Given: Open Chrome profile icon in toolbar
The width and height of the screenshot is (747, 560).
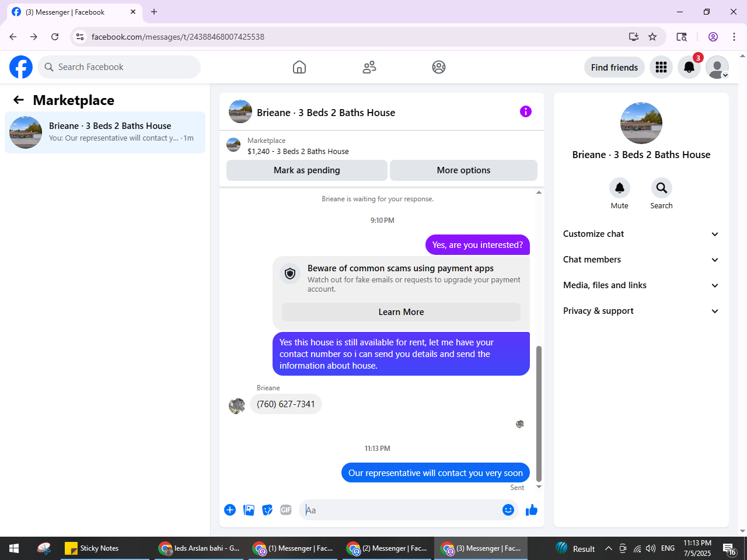Looking at the screenshot, I should point(713,37).
